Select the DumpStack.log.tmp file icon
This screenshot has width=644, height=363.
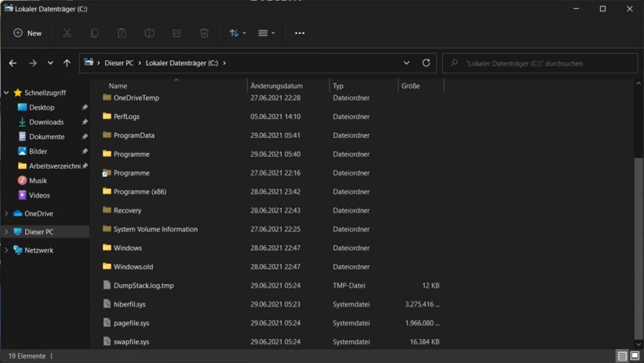[x=107, y=285]
